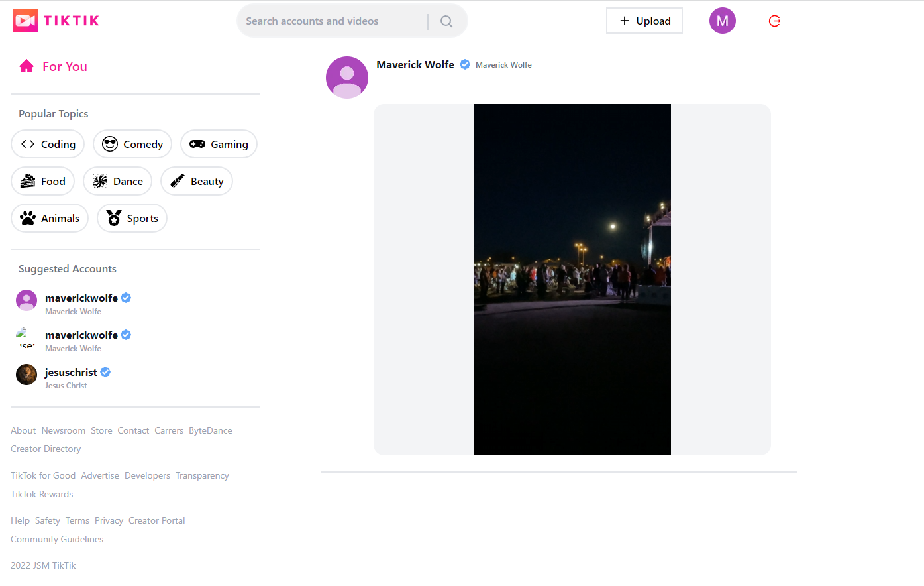924x586 pixels.
Task: Click the For You home icon
Action: [x=26, y=66]
